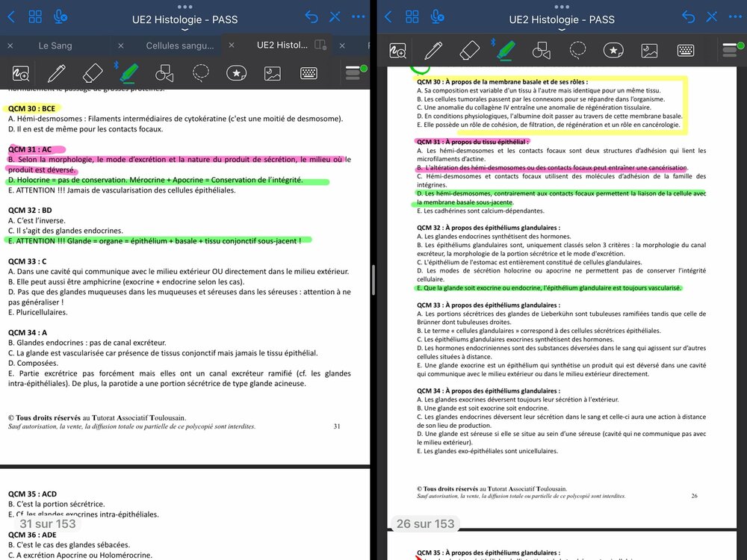Open the Zoom window tool in left pane

click(20, 73)
